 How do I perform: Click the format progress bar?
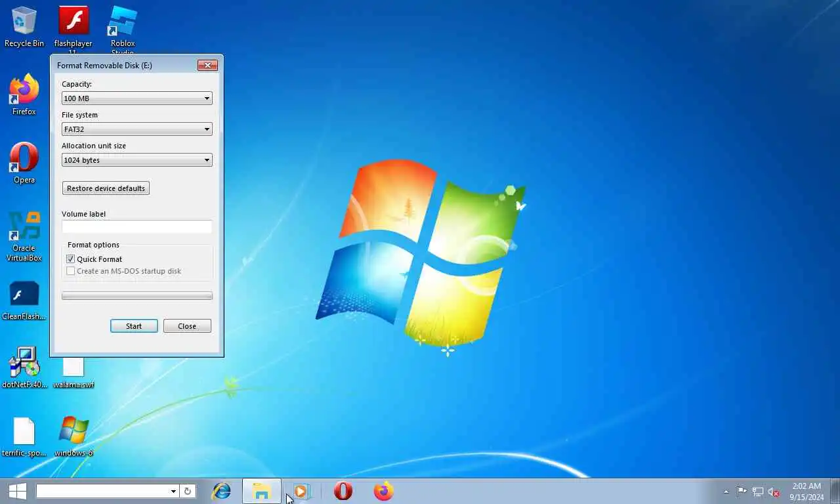pyautogui.click(x=136, y=296)
